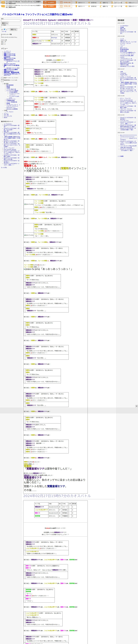The height and width of the screenshot is (644, 138).
Task: Open the large blue wiki title link
Action: (x=37, y=14)
